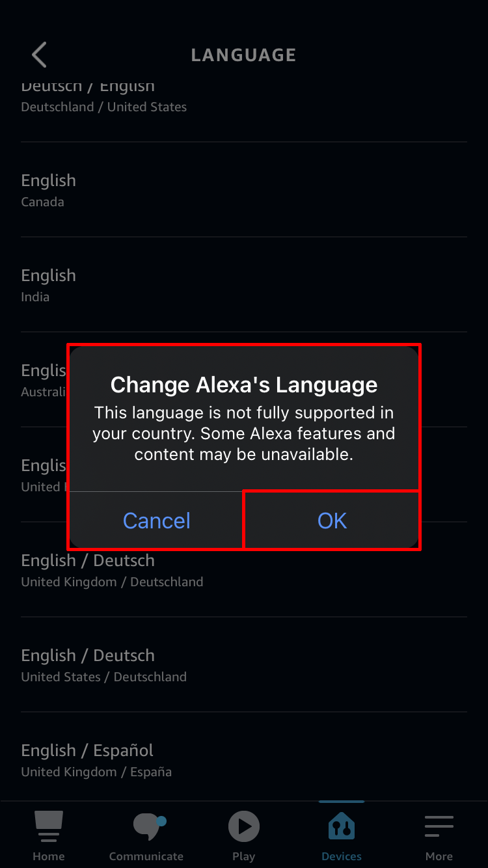This screenshot has height=868, width=488.
Task: Tap the Home tab label
Action: pos(49,856)
